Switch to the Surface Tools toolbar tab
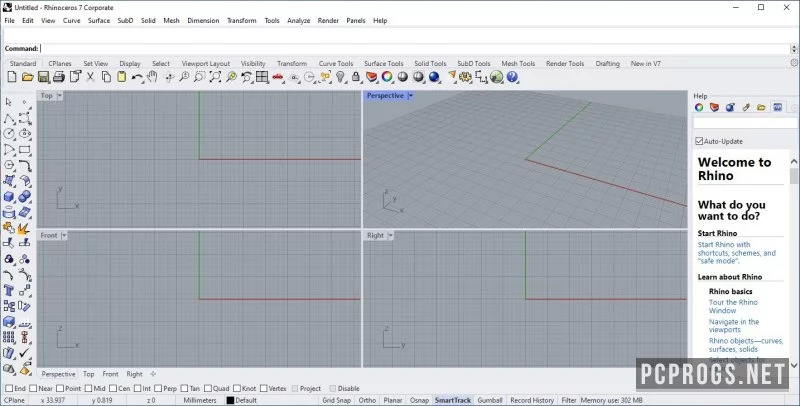 point(384,63)
